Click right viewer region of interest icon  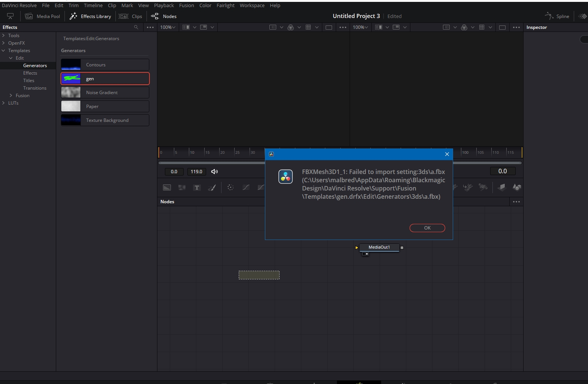446,27
